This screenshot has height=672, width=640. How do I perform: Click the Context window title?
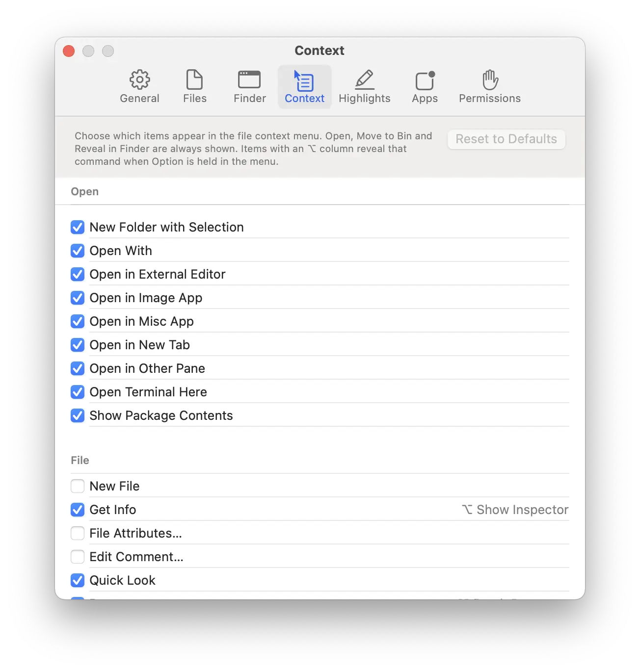(x=320, y=51)
